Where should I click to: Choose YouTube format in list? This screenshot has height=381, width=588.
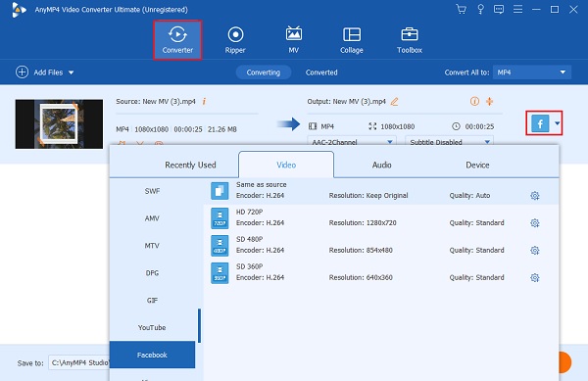tap(152, 328)
